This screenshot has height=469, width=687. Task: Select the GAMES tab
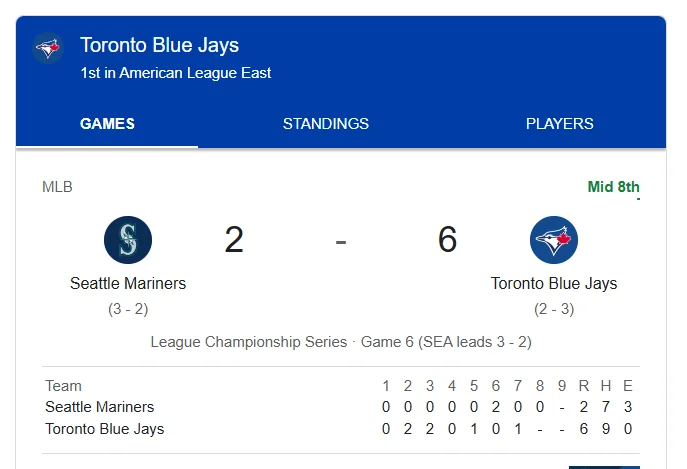coord(107,124)
